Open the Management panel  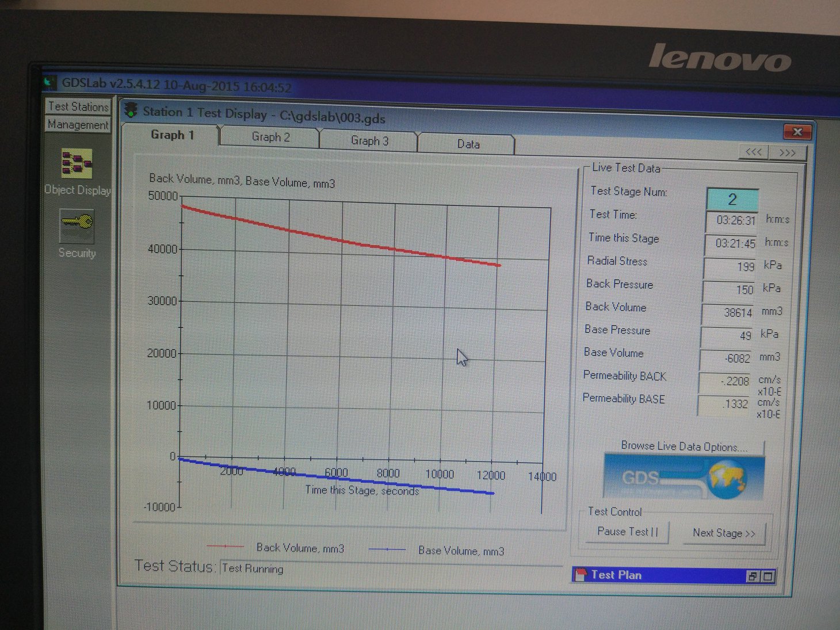click(x=78, y=124)
